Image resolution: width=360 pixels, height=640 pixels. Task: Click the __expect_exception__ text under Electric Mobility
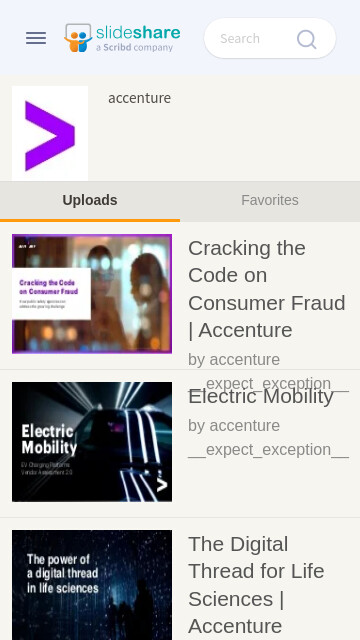click(x=269, y=450)
